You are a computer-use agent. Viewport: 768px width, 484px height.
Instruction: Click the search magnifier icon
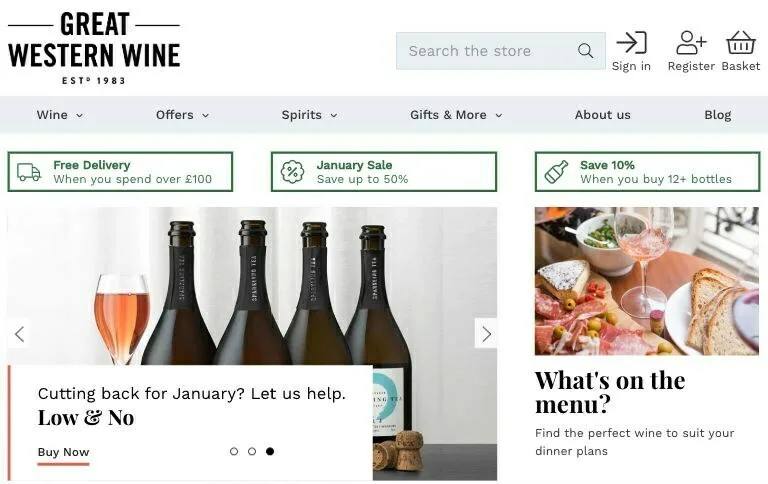pos(585,51)
